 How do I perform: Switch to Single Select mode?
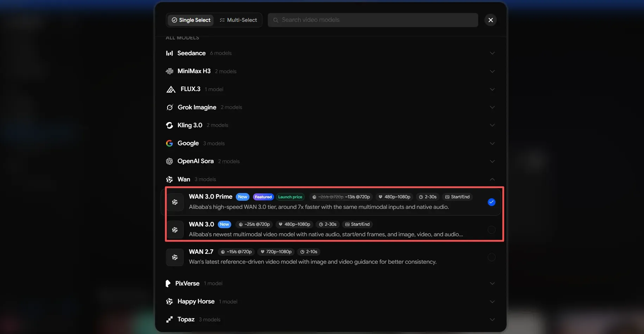[191, 20]
